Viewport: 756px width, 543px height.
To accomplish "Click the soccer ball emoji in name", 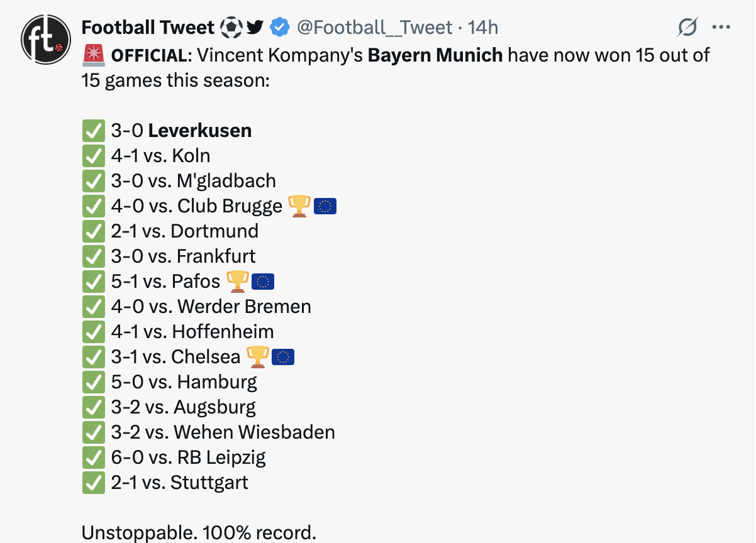I will tap(231, 27).
